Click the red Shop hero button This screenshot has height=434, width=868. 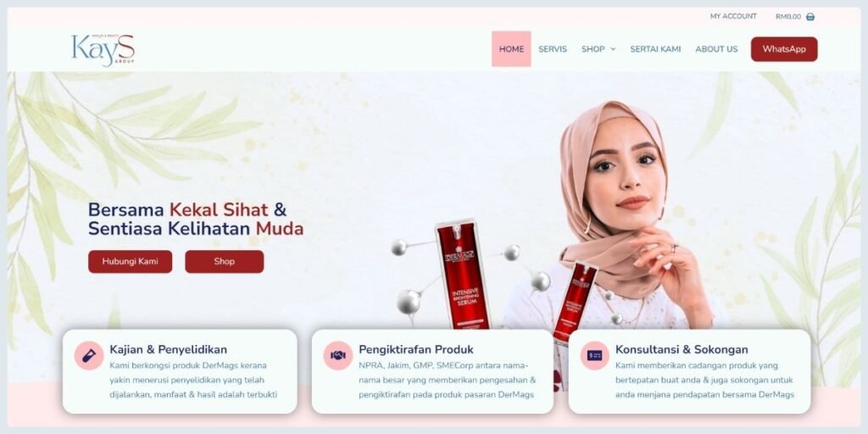point(224,261)
